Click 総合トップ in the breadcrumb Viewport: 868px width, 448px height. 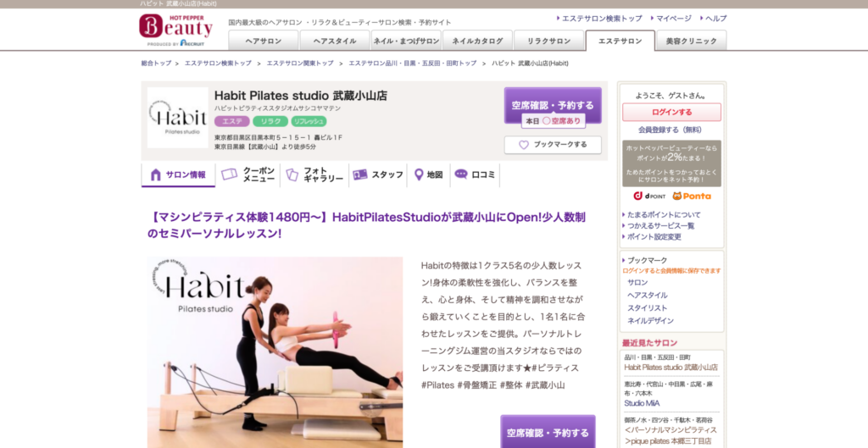pyautogui.click(x=156, y=64)
